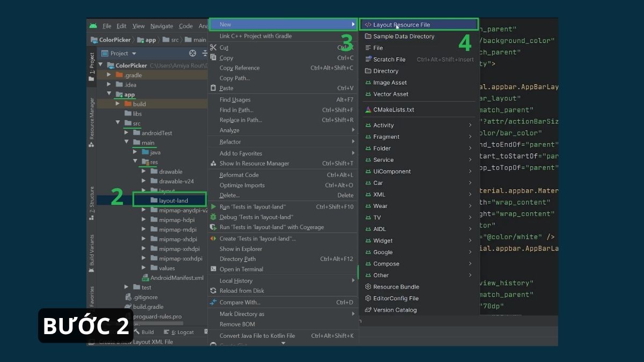The width and height of the screenshot is (644, 362).
Task: Open the 1: Project side tab
Action: [92, 67]
